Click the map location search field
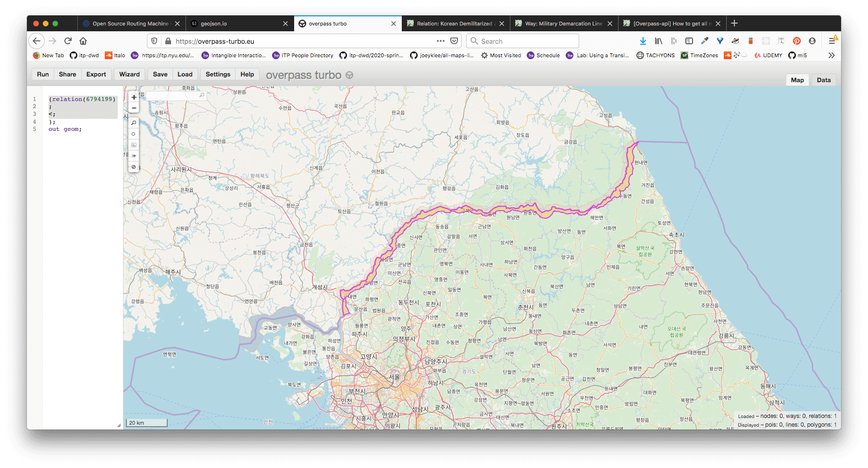 pyautogui.click(x=175, y=96)
